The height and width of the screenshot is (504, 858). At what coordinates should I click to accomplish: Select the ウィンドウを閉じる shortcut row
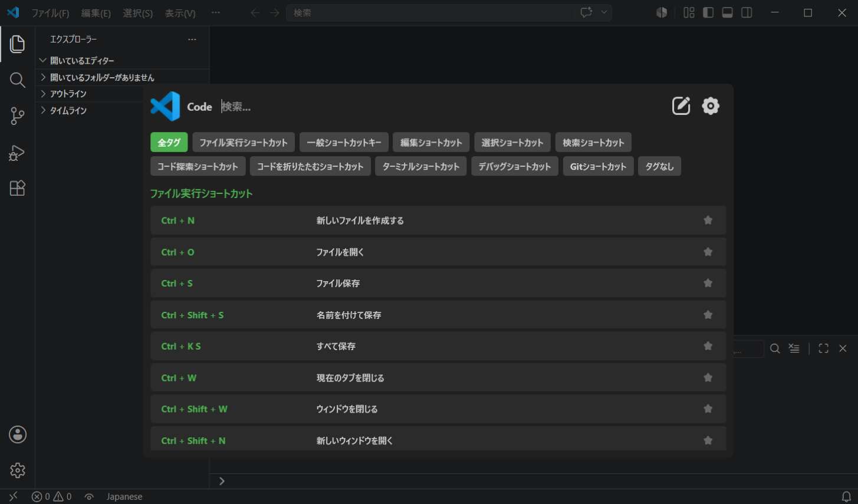click(438, 409)
